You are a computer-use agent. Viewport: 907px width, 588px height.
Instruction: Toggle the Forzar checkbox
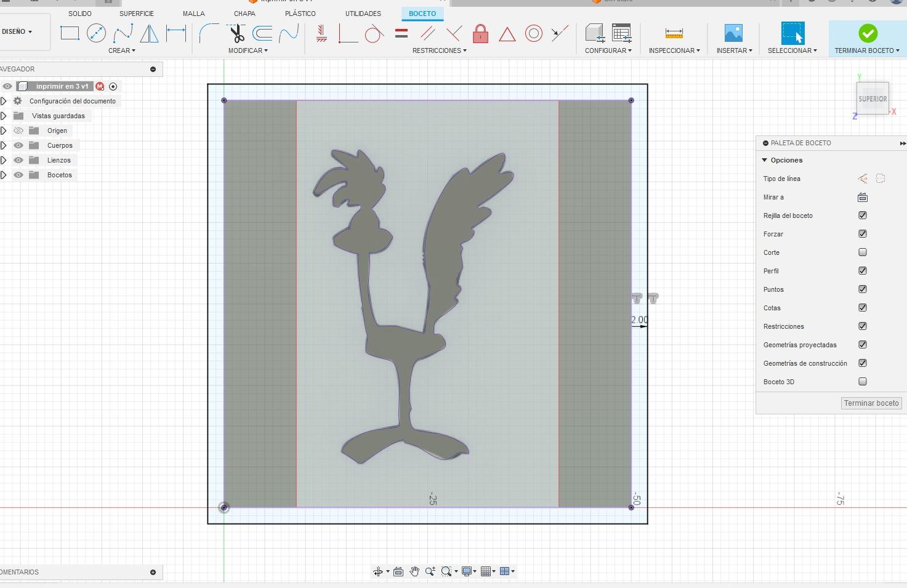[x=863, y=234]
